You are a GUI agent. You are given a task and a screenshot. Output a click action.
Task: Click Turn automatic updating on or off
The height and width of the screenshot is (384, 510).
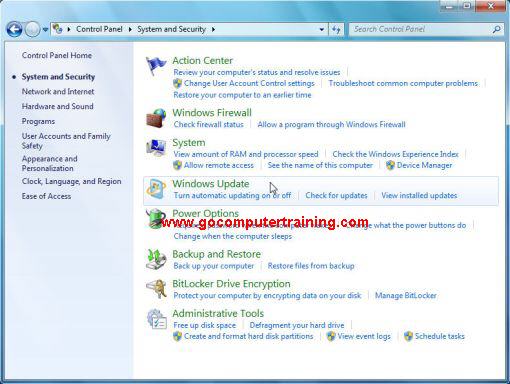click(232, 195)
